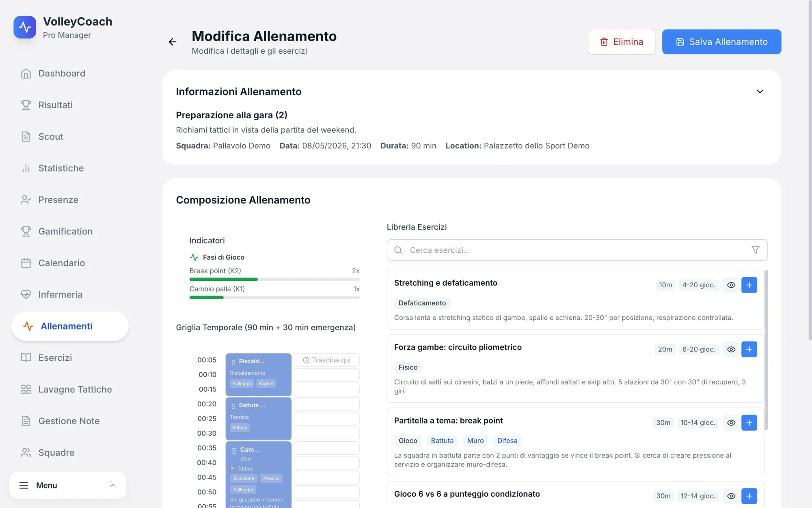Image resolution: width=812 pixels, height=508 pixels.
Task: Click the Cerca esercizi search field
Action: tap(577, 250)
